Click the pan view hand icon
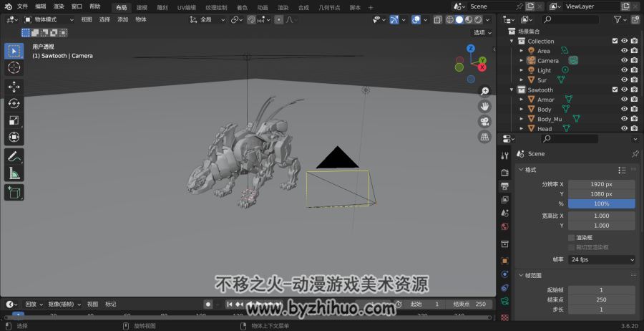This screenshot has width=644, height=331. (x=484, y=106)
